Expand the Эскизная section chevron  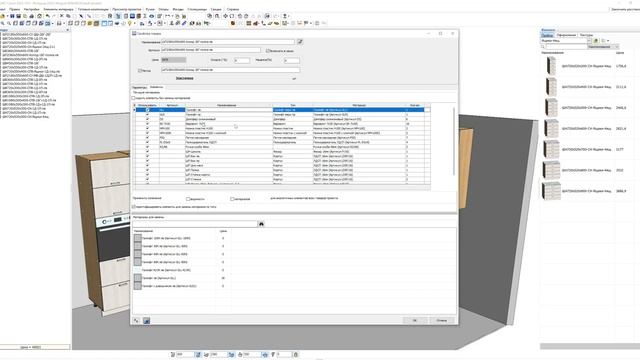(294, 78)
